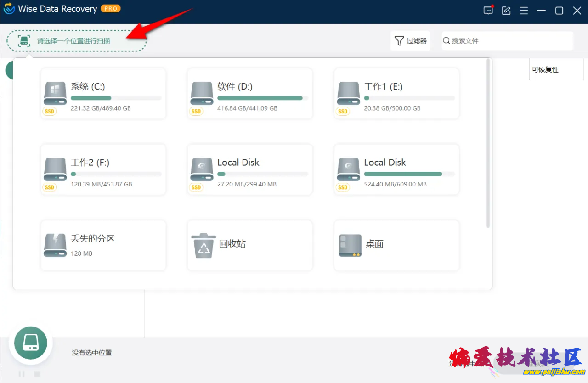The image size is (588, 383).
Task: Collapse the 请选择一个位置进行扫描 location selector
Action: [76, 41]
